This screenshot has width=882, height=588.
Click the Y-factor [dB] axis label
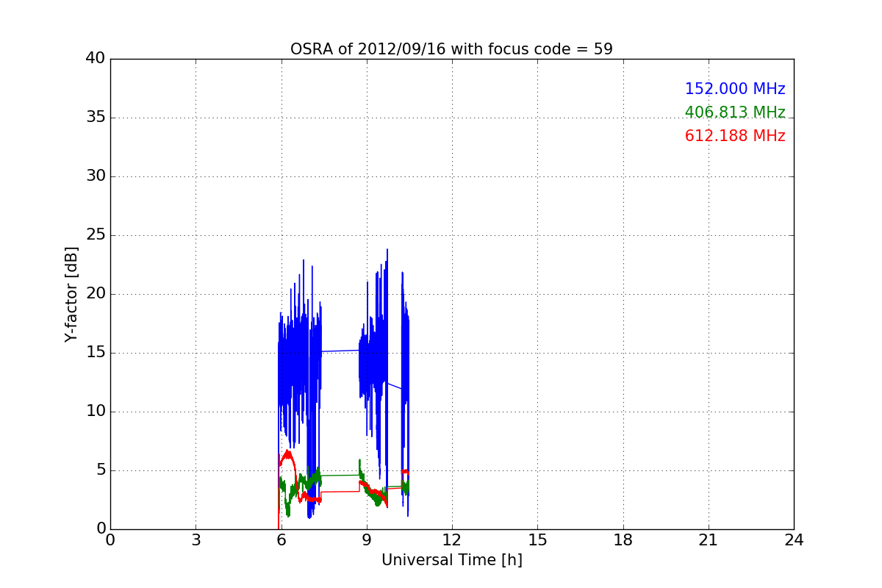pos(71,294)
